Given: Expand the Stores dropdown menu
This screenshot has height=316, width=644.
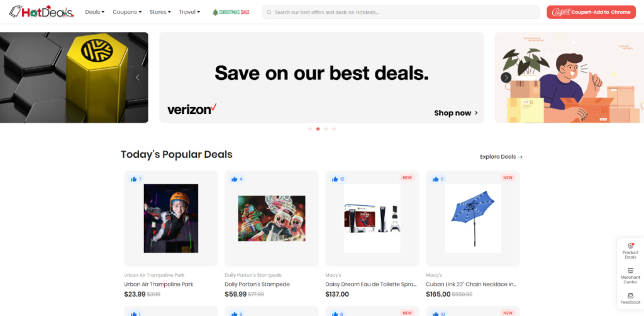Looking at the screenshot, I should tap(160, 12).
